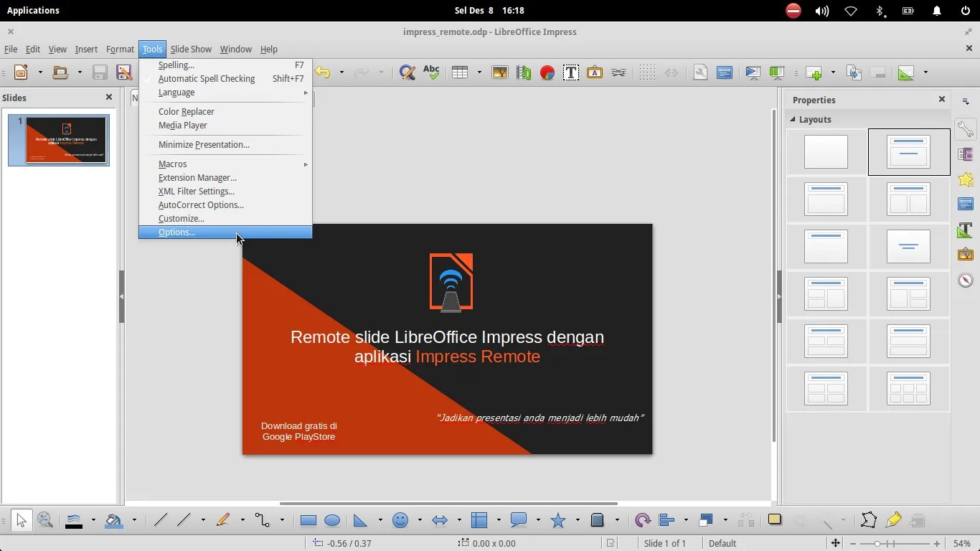Viewport: 980px width, 551px height.
Task: Click the Line Color black swatch
Action: click(73, 520)
